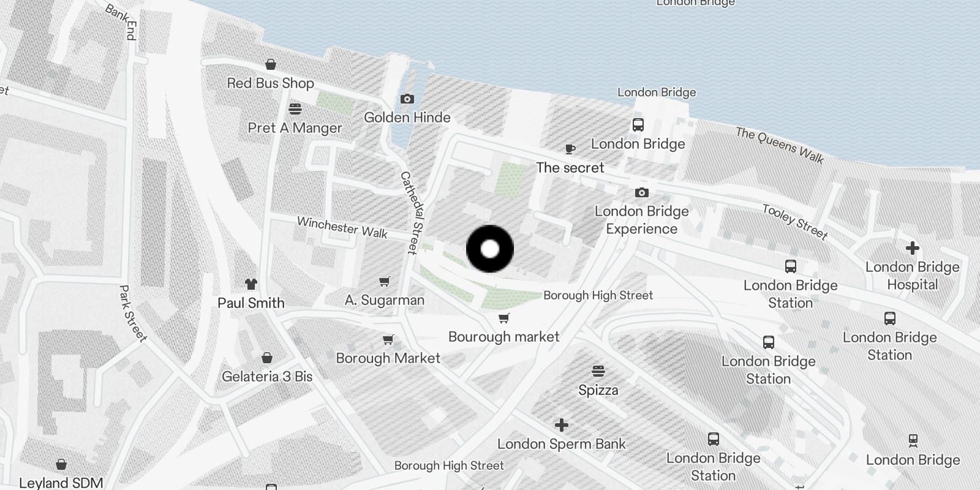This screenshot has height=490, width=980.
Task: Click the black circular location marker
Action: [490, 249]
